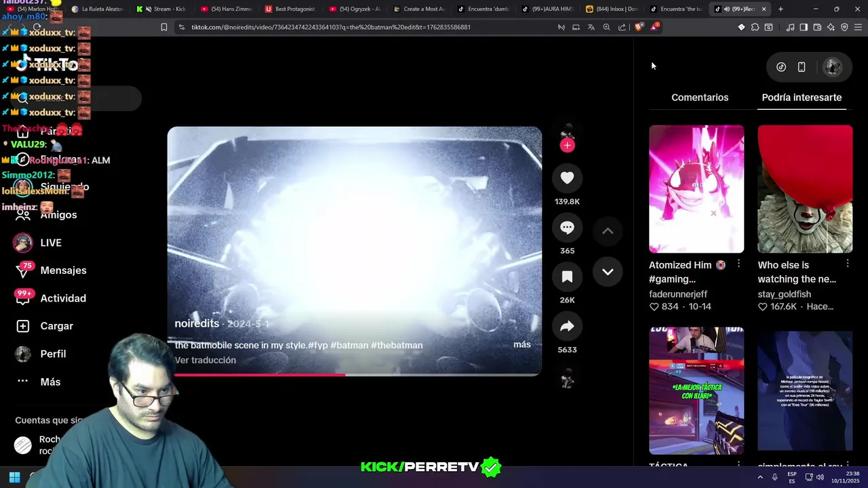Switch to the Best Protagonist tab
This screenshot has height=488, width=868.
click(x=291, y=9)
